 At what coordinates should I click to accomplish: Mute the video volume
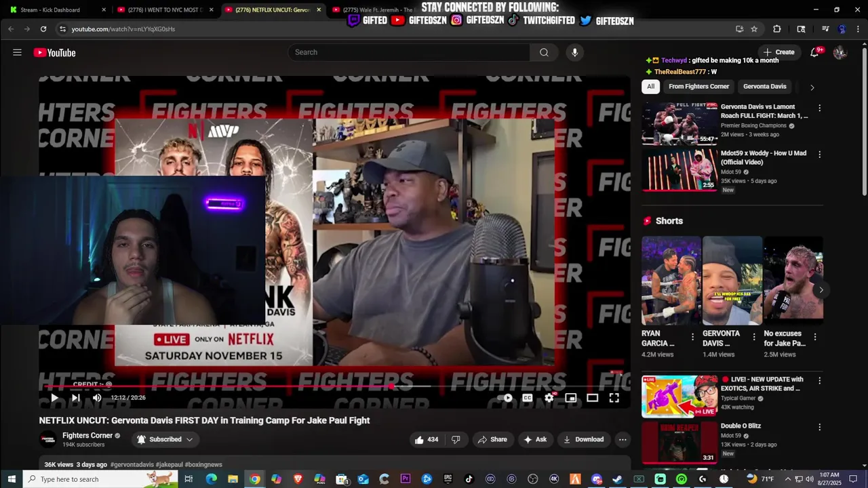97,398
